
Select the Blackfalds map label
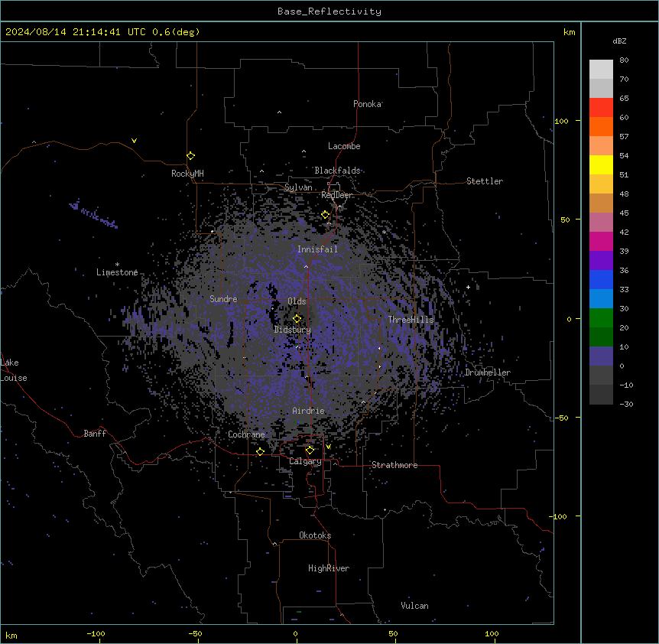pyautogui.click(x=337, y=171)
